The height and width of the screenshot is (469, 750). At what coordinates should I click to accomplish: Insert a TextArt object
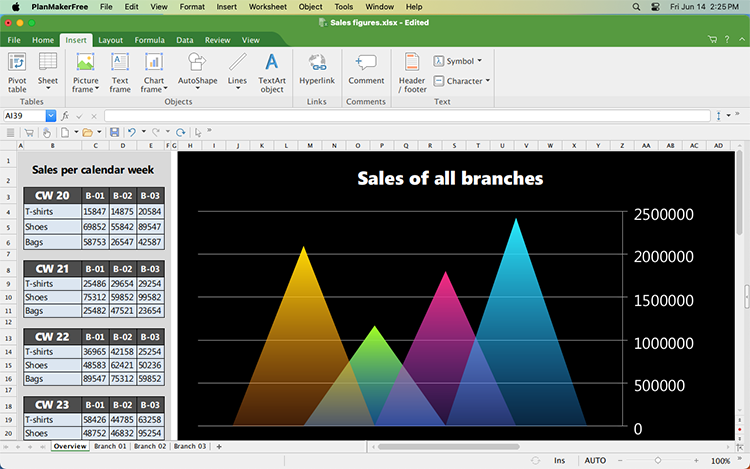tap(272, 72)
